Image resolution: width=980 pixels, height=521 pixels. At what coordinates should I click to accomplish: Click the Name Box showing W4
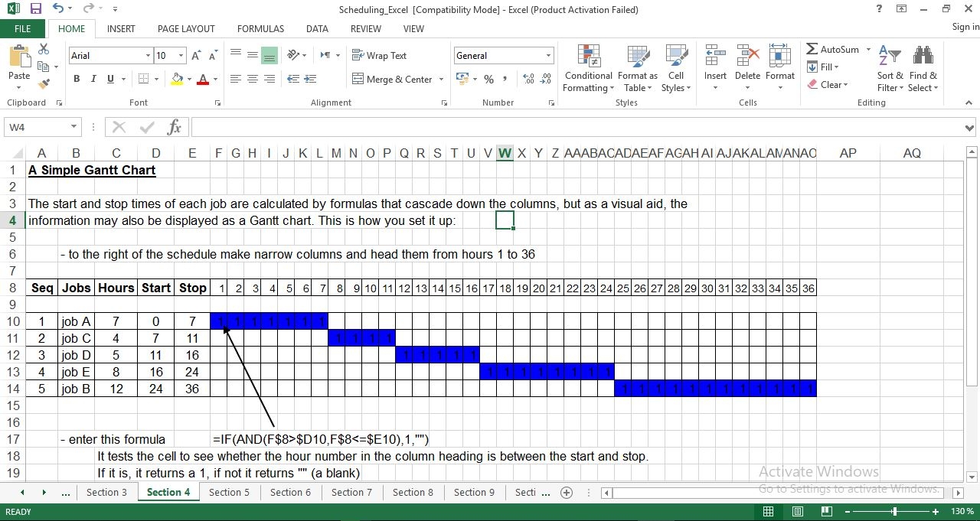(36, 126)
